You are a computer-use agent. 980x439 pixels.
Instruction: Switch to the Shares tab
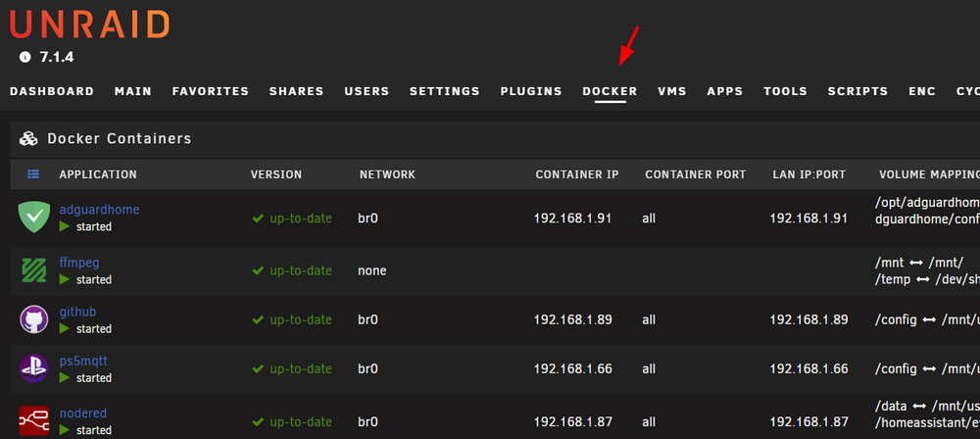296,91
